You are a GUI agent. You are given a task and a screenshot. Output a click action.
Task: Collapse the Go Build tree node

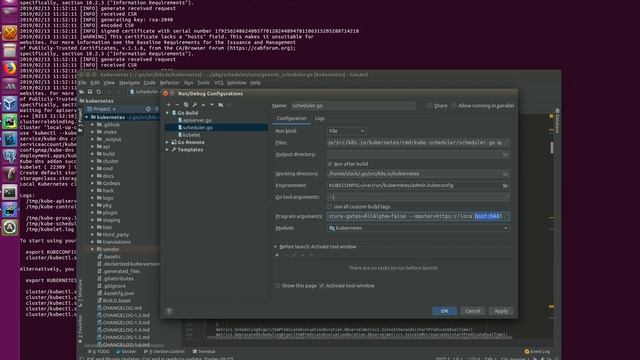tap(167, 113)
